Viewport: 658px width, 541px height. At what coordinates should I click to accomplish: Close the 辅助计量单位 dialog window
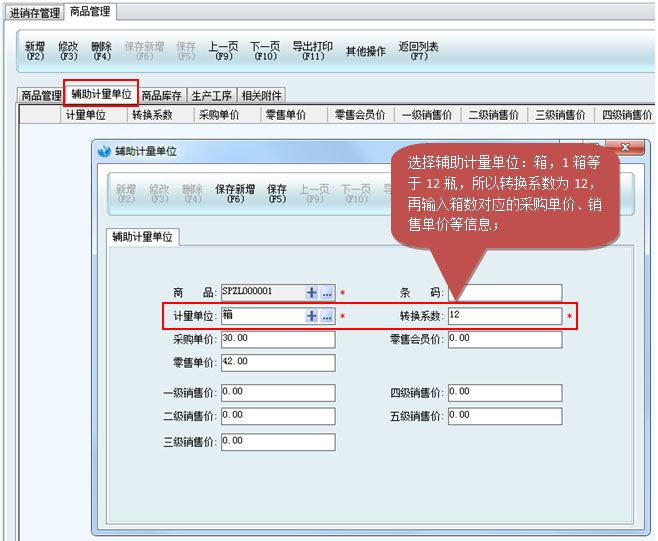point(626,148)
